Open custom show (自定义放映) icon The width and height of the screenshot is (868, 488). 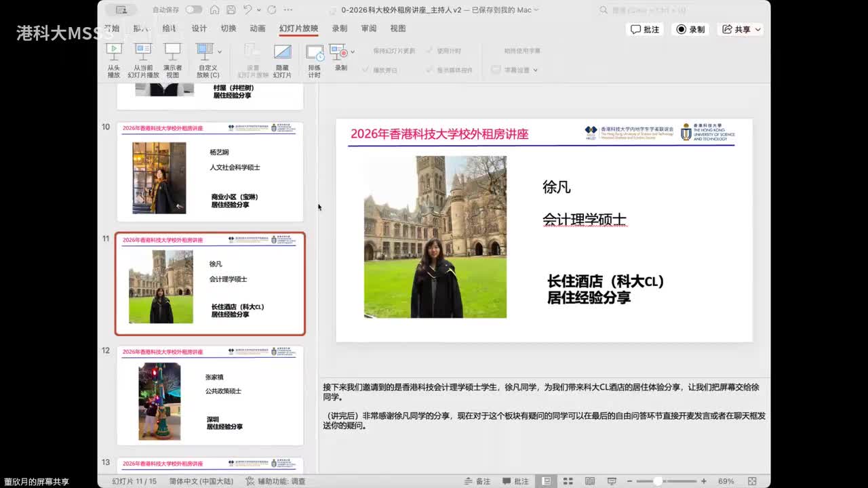pos(204,52)
